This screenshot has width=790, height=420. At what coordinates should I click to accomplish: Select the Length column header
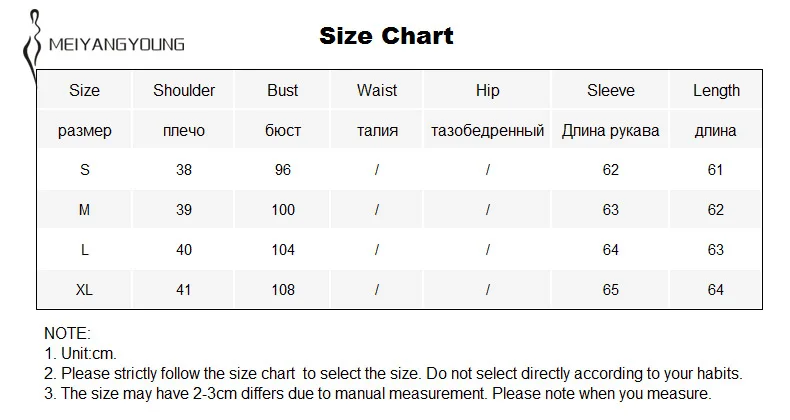tap(716, 91)
